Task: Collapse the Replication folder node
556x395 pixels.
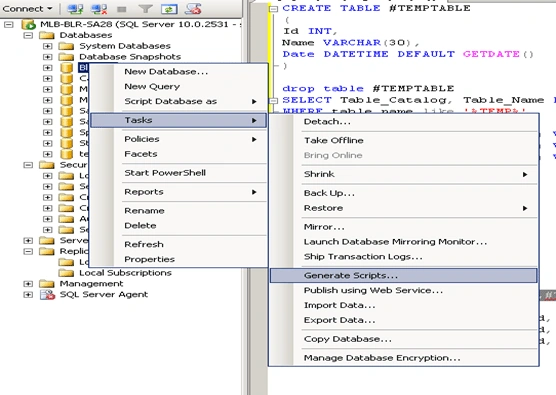Action: pyautogui.click(x=28, y=251)
